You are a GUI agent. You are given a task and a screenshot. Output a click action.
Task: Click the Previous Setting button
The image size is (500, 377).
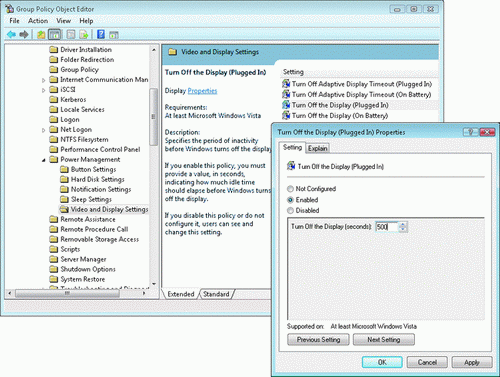(x=318, y=340)
